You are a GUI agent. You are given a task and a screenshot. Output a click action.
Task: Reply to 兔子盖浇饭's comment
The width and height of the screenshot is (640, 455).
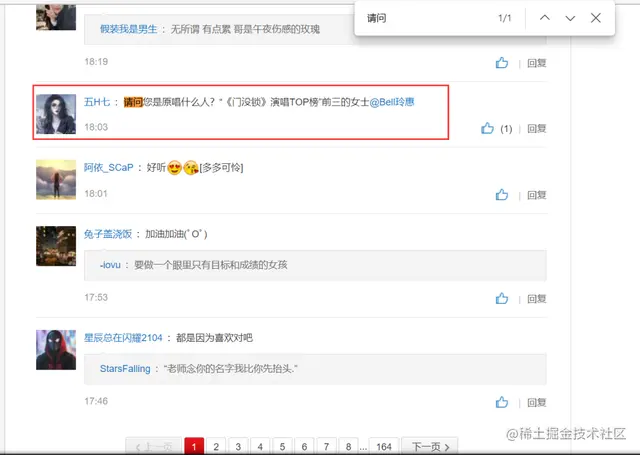coord(536,299)
